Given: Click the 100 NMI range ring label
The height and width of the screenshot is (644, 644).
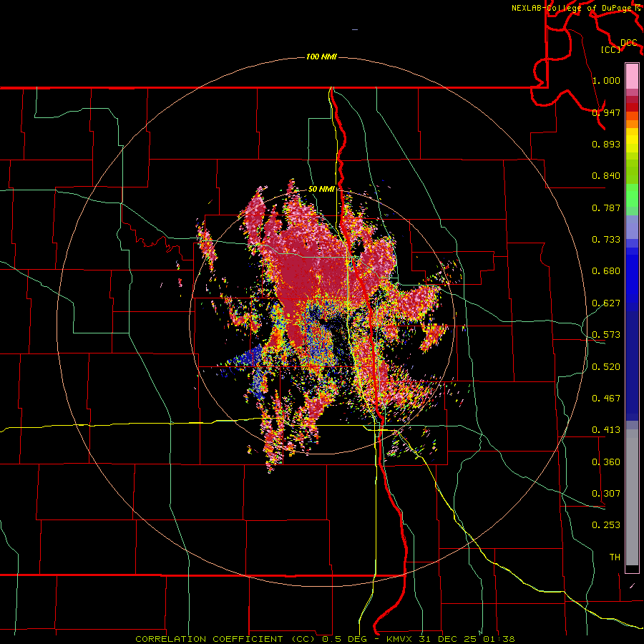Looking at the screenshot, I should (x=321, y=57).
